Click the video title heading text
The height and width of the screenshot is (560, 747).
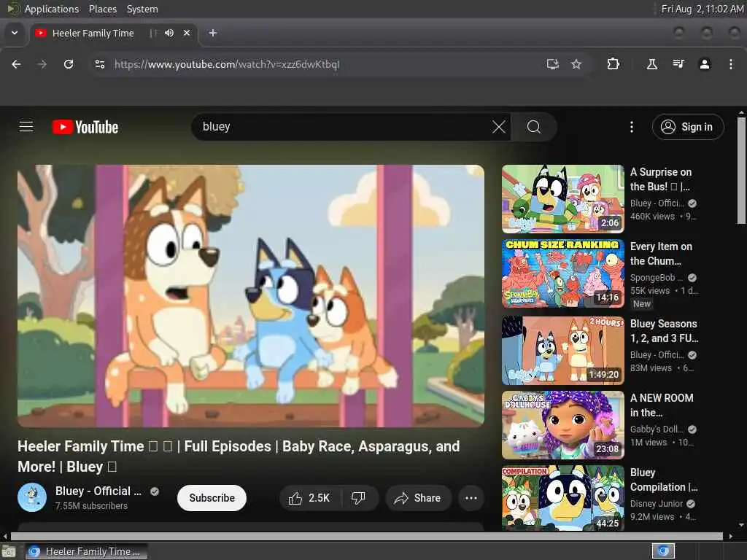[239, 456]
